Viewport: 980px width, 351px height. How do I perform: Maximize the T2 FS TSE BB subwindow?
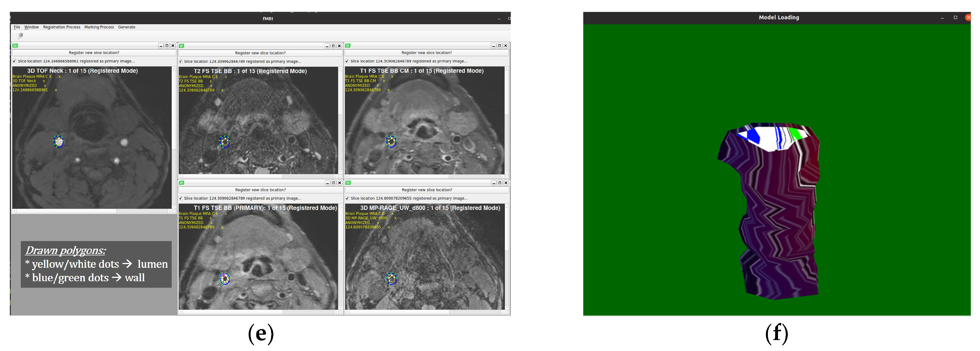[x=333, y=46]
